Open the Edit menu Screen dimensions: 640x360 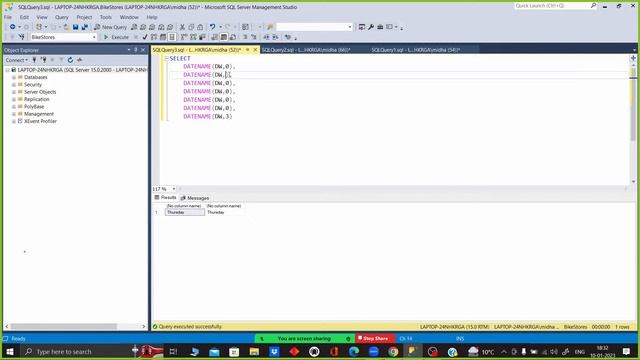pyautogui.click(x=24, y=17)
